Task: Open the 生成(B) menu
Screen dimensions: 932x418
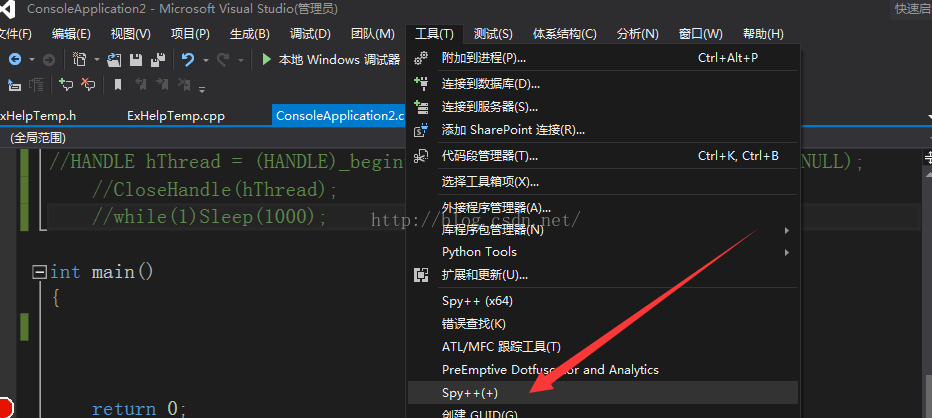Action: (x=250, y=34)
